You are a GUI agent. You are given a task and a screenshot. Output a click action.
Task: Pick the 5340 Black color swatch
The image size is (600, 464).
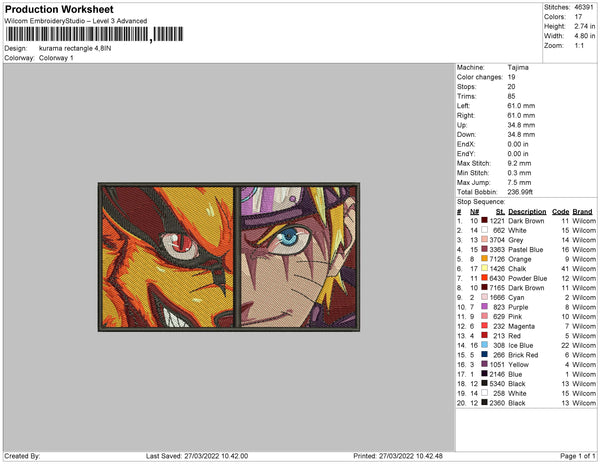coord(484,383)
